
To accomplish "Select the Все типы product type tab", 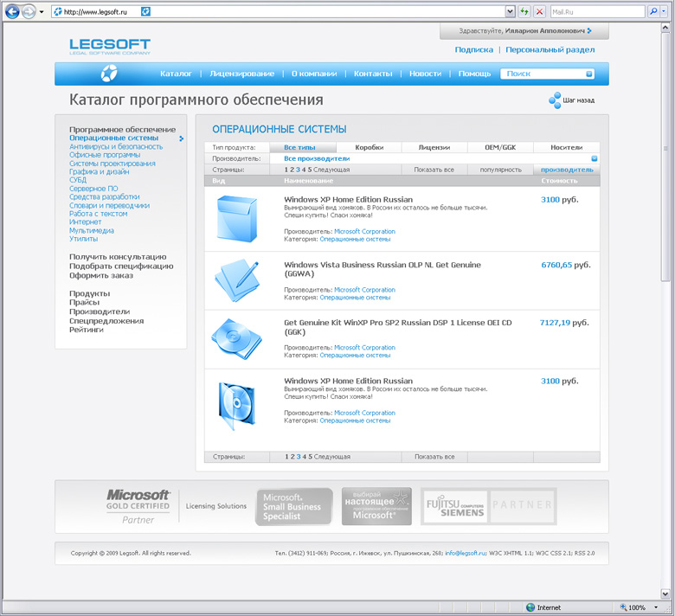I will tap(303, 147).
